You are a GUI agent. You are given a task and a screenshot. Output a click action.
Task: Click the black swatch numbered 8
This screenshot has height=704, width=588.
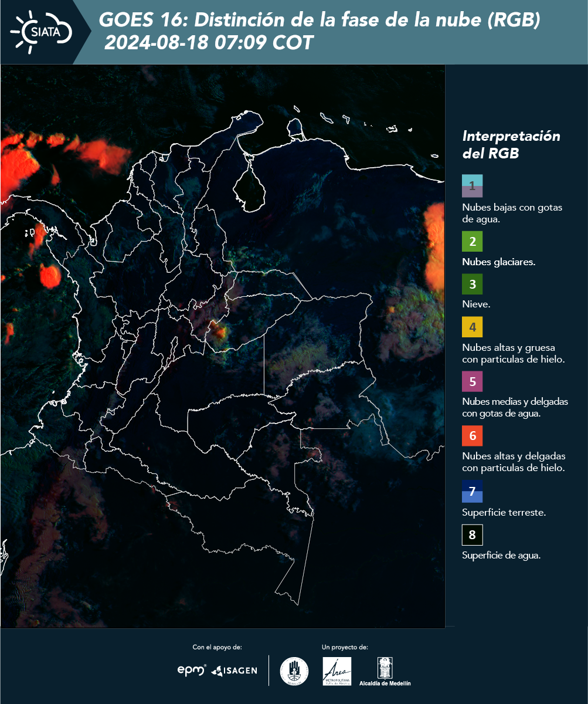[x=472, y=535]
